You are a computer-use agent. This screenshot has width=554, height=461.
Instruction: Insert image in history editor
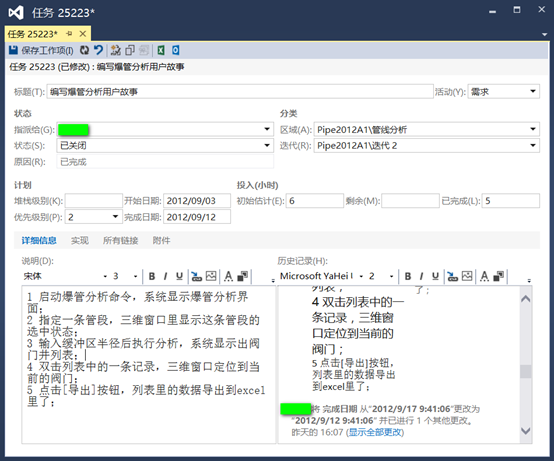click(467, 276)
